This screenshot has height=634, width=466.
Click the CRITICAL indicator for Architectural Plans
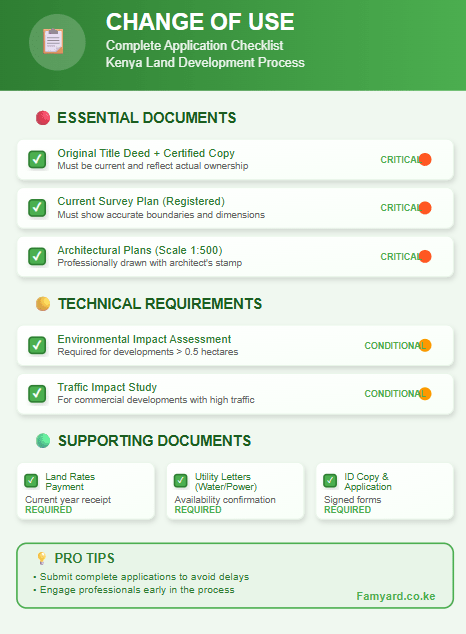(425, 256)
